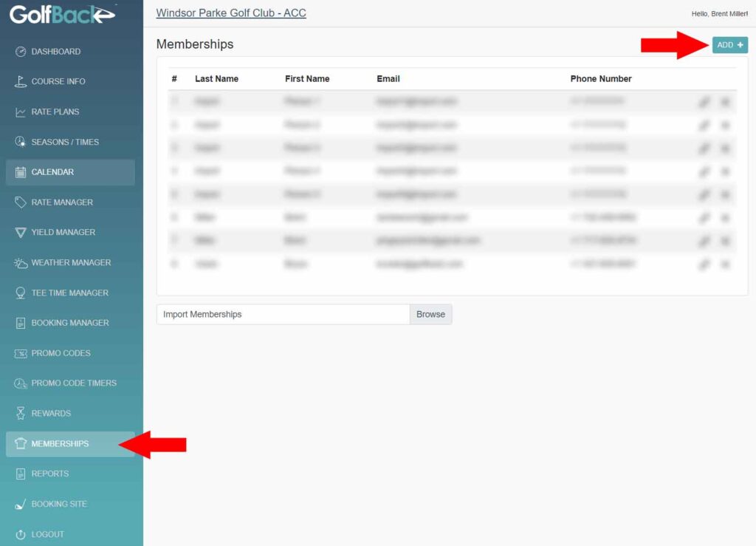Open the Reports section
Viewport: 756px width, 546px height.
point(49,474)
